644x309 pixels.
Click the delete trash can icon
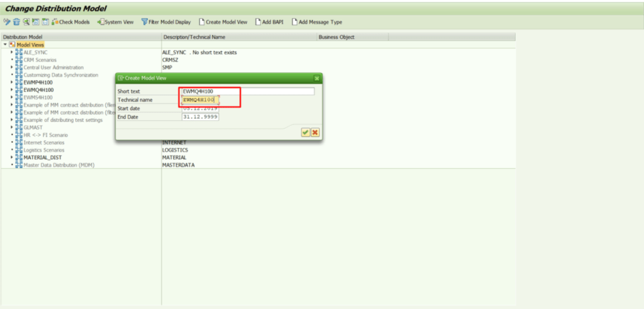point(16,22)
